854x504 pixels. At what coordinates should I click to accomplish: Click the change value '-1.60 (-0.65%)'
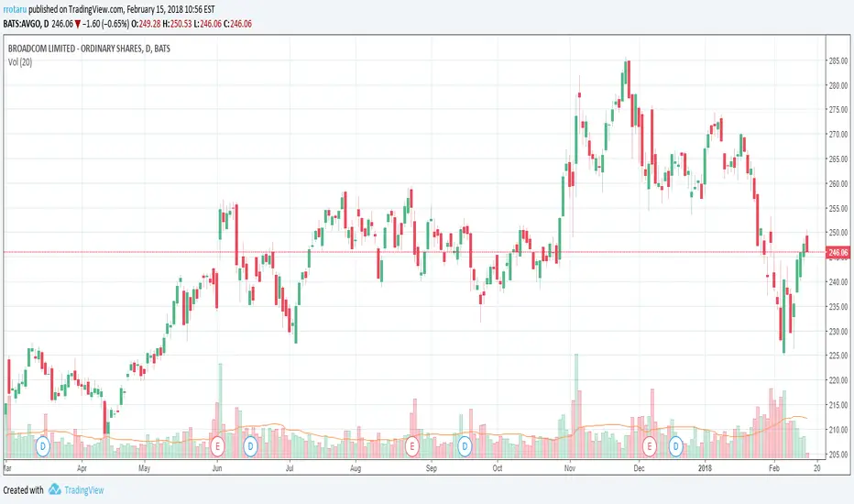pos(105,24)
